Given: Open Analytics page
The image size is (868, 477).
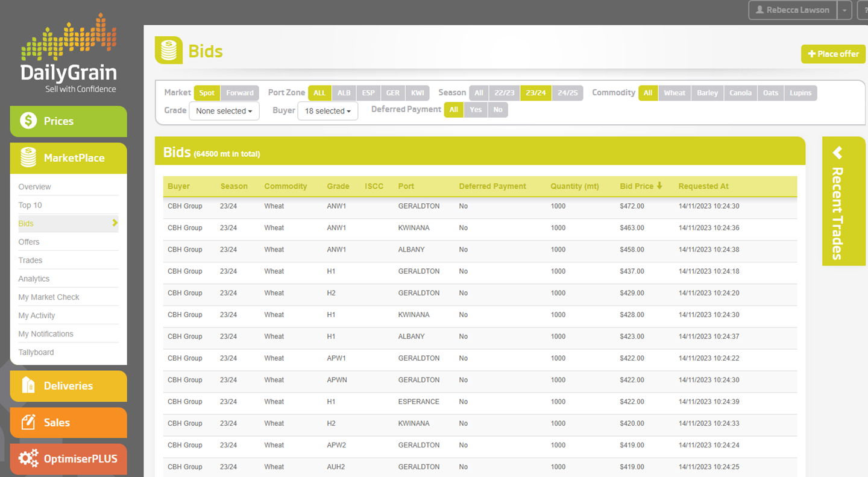Looking at the screenshot, I should (x=34, y=279).
